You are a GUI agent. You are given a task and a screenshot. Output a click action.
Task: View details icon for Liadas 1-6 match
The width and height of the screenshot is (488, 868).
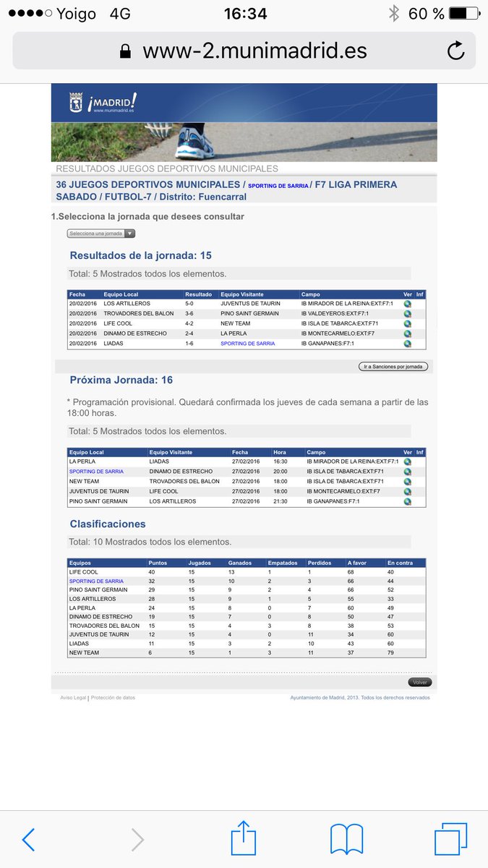pyautogui.click(x=408, y=344)
